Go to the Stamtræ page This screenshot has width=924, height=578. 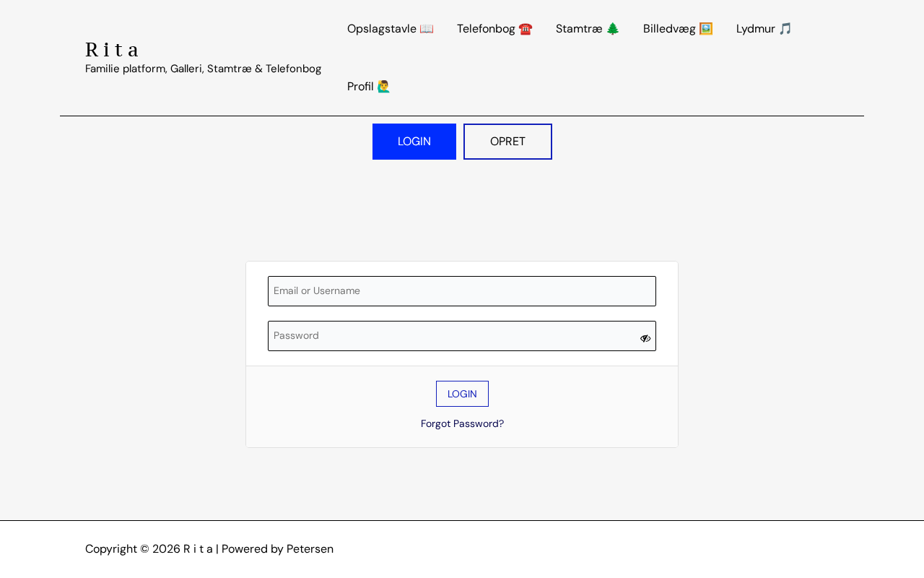click(x=588, y=29)
